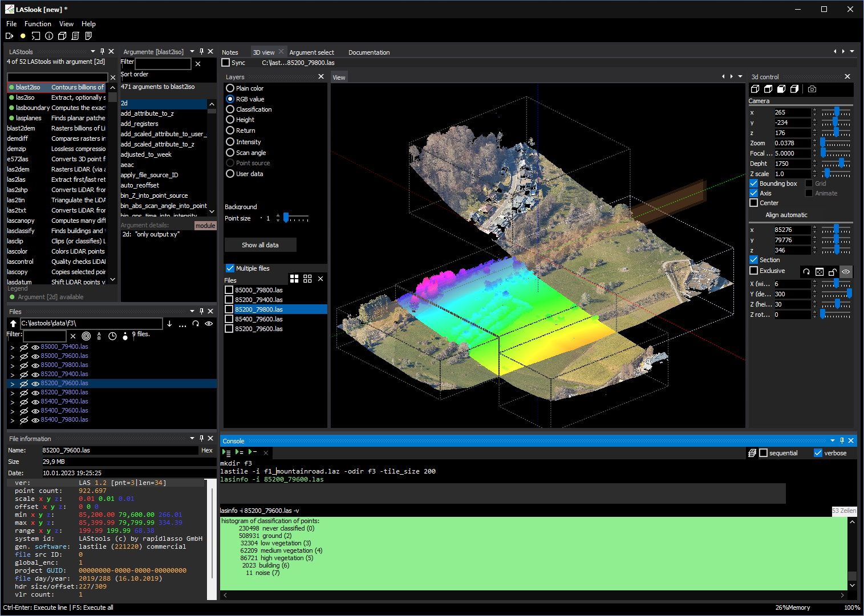Select the Classification layer radio button
The height and width of the screenshot is (616, 864).
click(230, 109)
